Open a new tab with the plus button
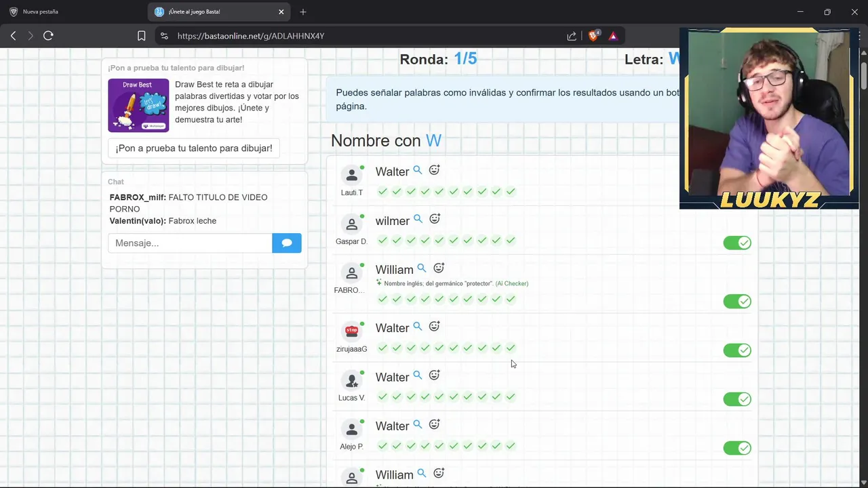This screenshot has width=868, height=488. tap(303, 12)
